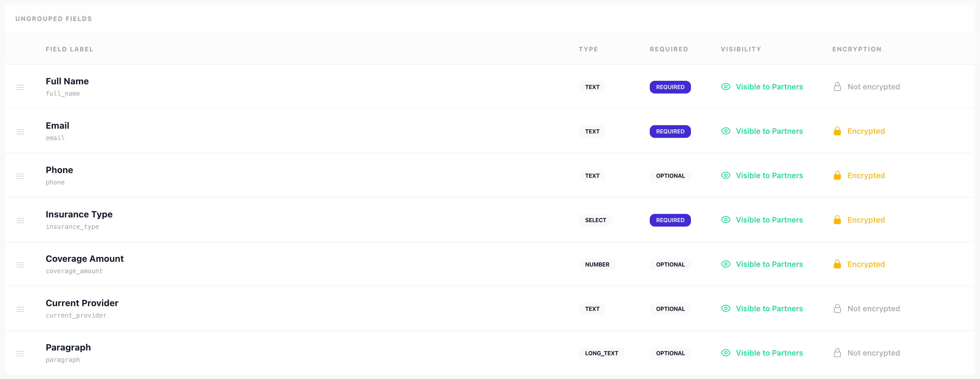Screen dimensions: 980x379
Task: Click the open lock icon for Full Name
Action: (837, 87)
